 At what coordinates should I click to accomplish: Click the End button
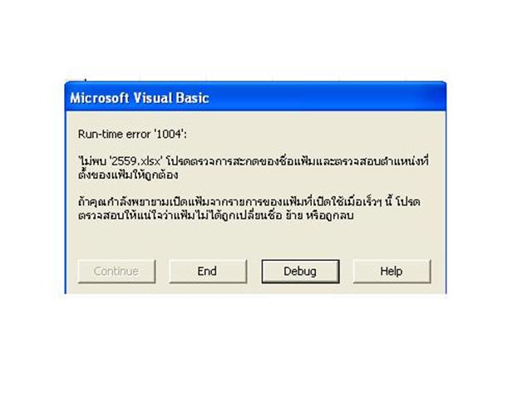[208, 272]
